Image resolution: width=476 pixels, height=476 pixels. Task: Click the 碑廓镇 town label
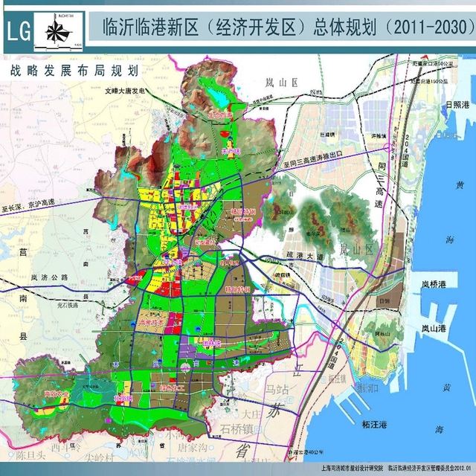283,275
